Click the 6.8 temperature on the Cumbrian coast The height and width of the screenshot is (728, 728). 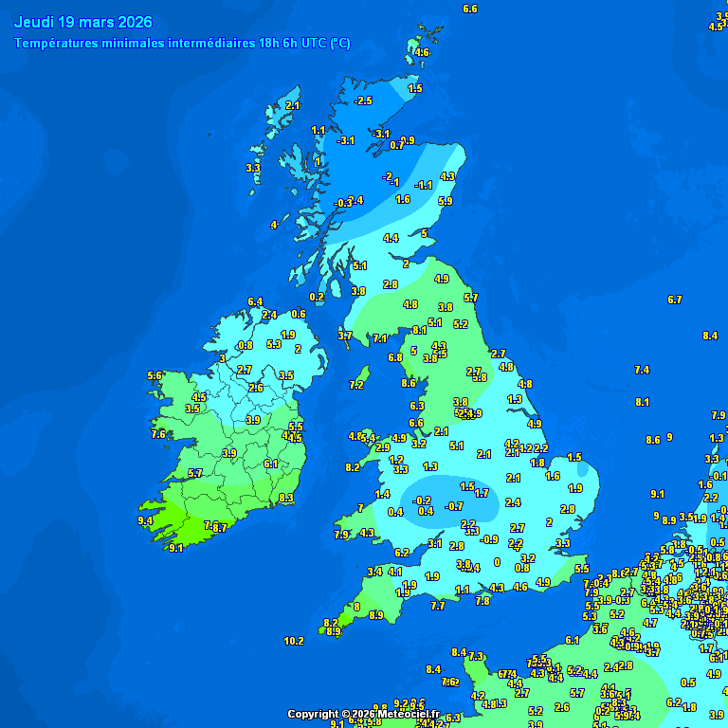pyautogui.click(x=395, y=358)
